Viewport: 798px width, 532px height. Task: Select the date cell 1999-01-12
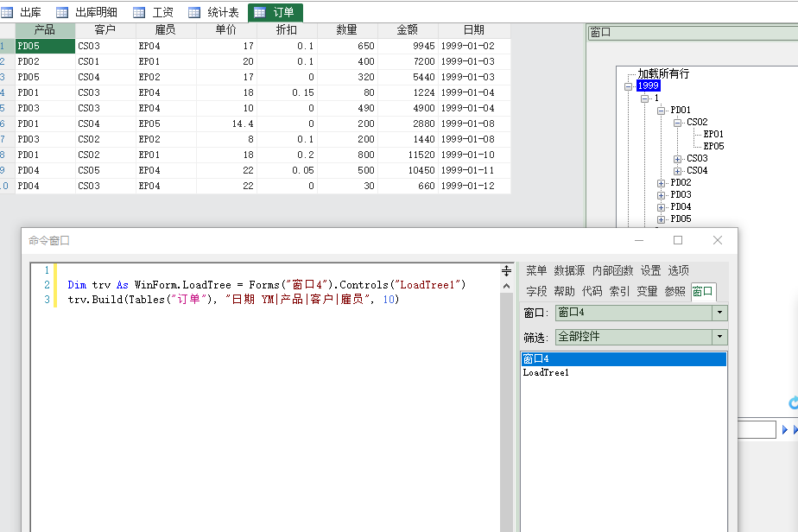point(474,186)
